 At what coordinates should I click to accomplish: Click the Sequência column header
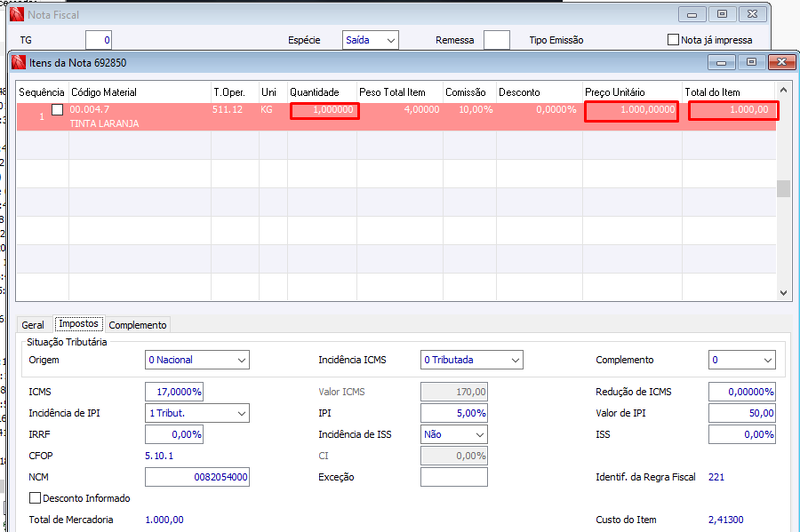(x=41, y=92)
